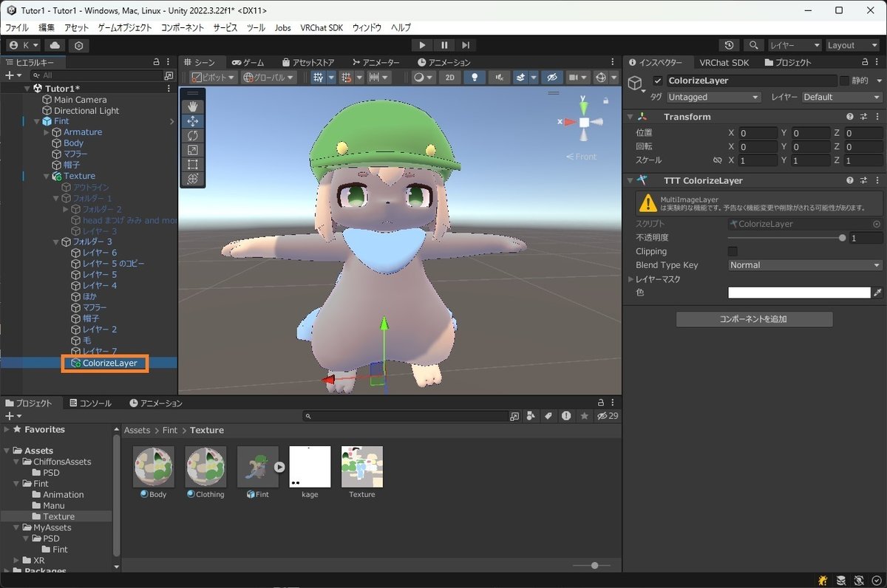The height and width of the screenshot is (588, 887).
Task: Toggle hidden objects visibility in scene
Action: (551, 77)
